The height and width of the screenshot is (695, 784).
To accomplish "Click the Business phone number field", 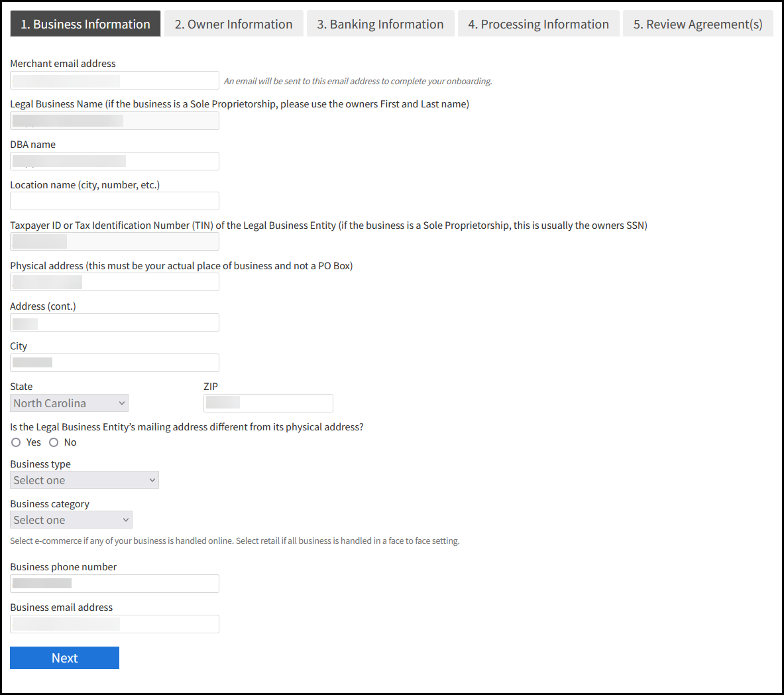I will coord(114,583).
